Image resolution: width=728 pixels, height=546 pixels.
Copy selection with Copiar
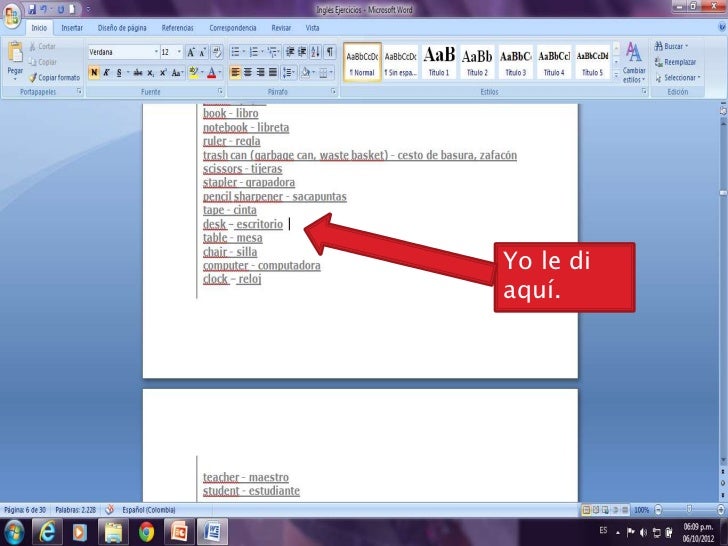pyautogui.click(x=42, y=62)
